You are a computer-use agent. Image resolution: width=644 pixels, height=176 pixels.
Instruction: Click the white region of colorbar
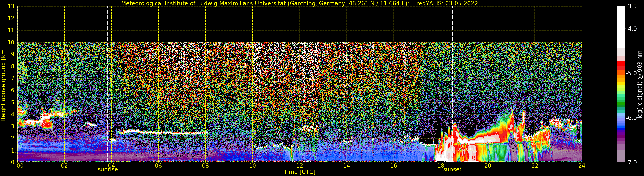coord(621,27)
